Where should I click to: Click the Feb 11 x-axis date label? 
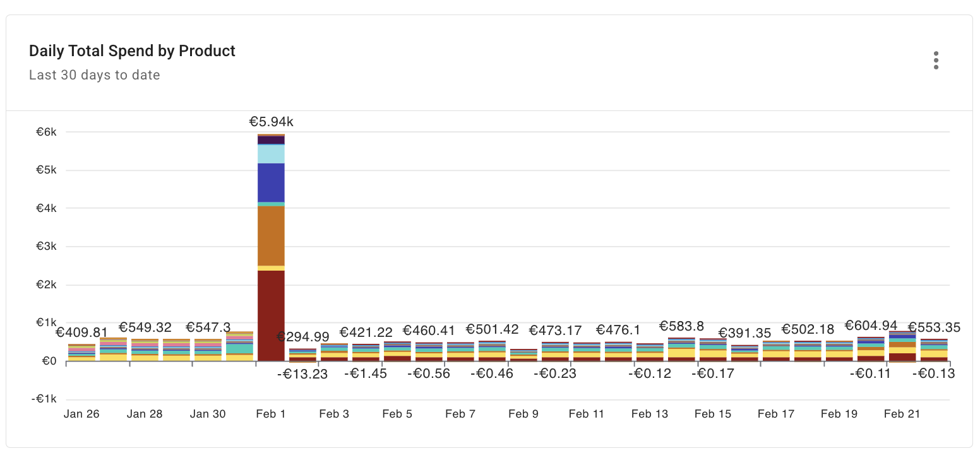pyautogui.click(x=586, y=414)
